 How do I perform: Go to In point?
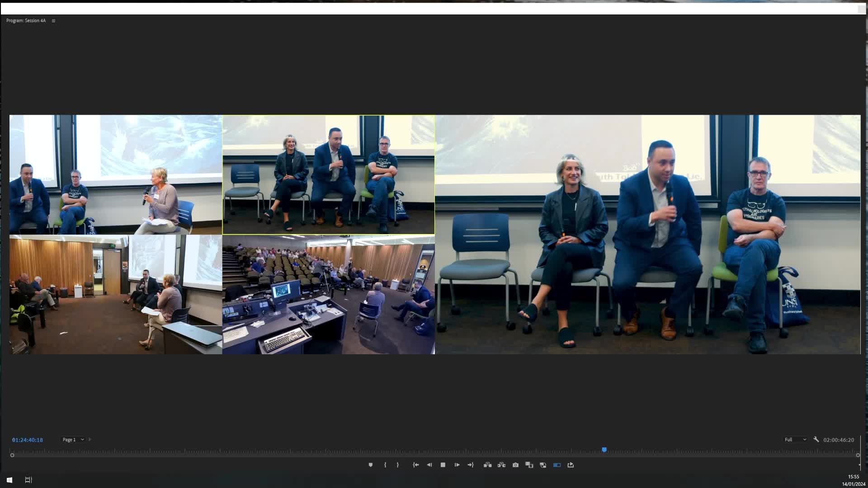pos(416,465)
